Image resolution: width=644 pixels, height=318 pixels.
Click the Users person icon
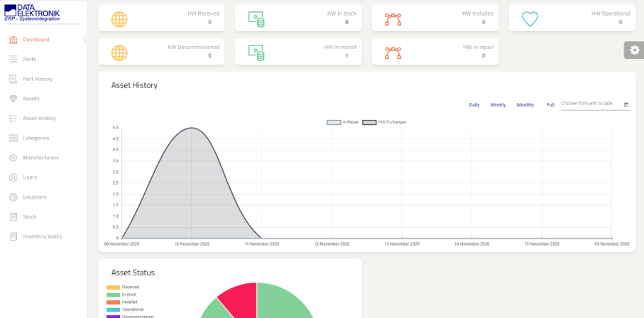click(13, 177)
